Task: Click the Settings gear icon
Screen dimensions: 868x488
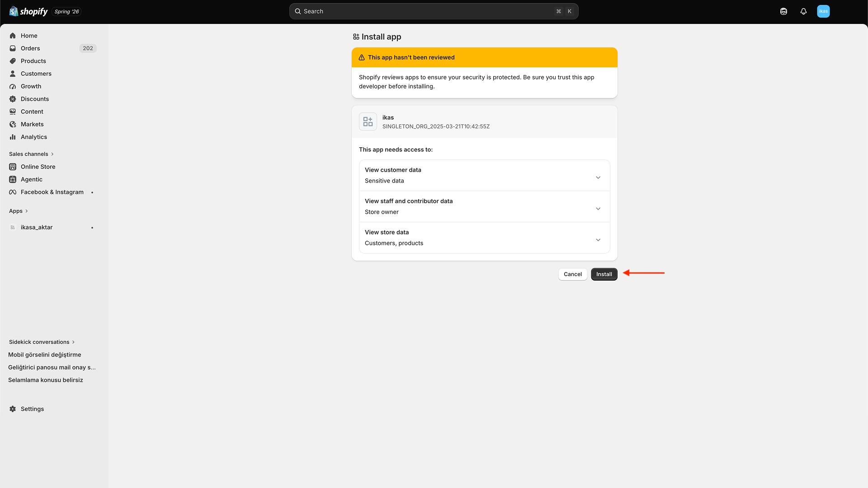Action: (13, 409)
